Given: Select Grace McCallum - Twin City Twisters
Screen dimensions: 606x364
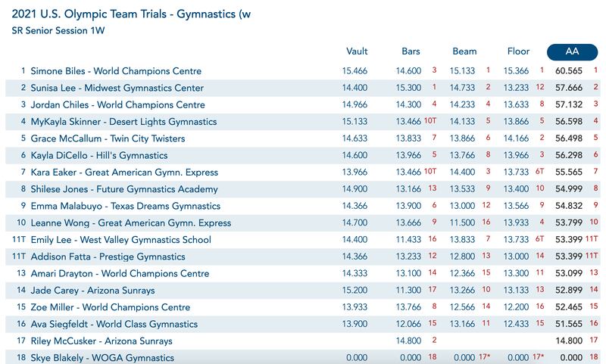Looking at the screenshot, I should point(108,138).
